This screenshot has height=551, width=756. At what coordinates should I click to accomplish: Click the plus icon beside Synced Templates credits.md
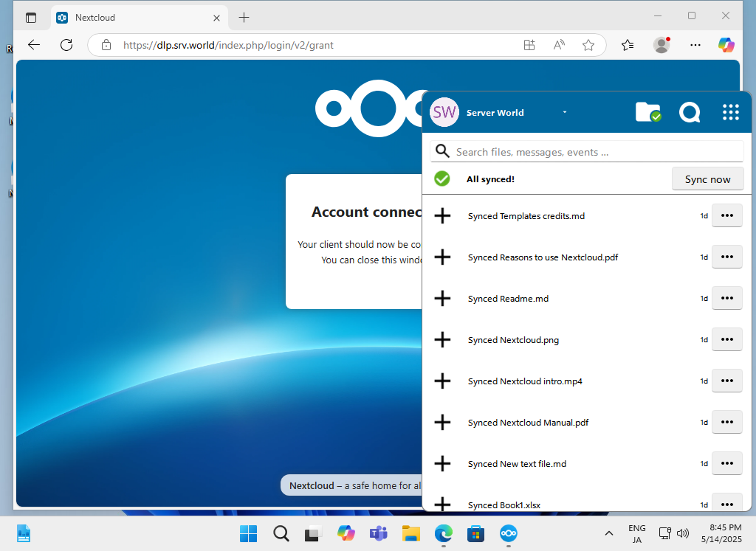pos(442,216)
